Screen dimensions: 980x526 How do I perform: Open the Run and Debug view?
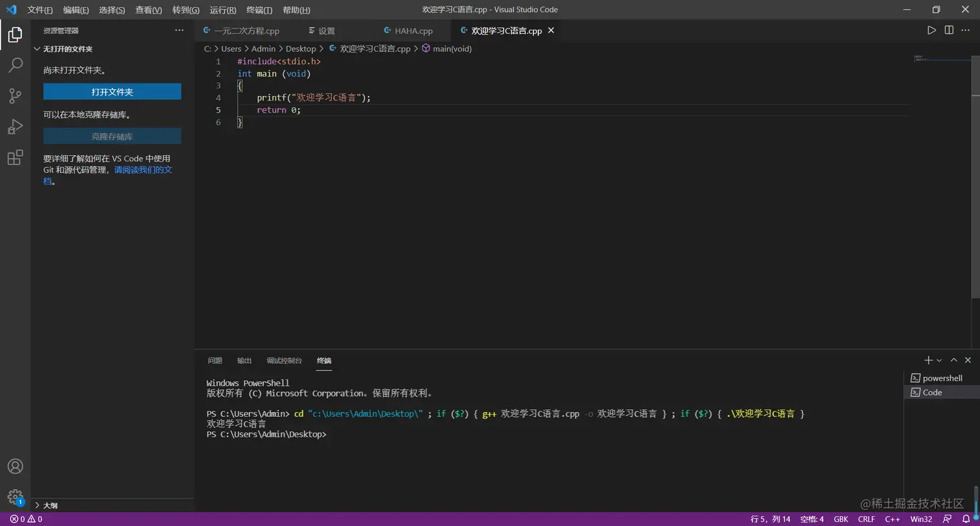[14, 126]
